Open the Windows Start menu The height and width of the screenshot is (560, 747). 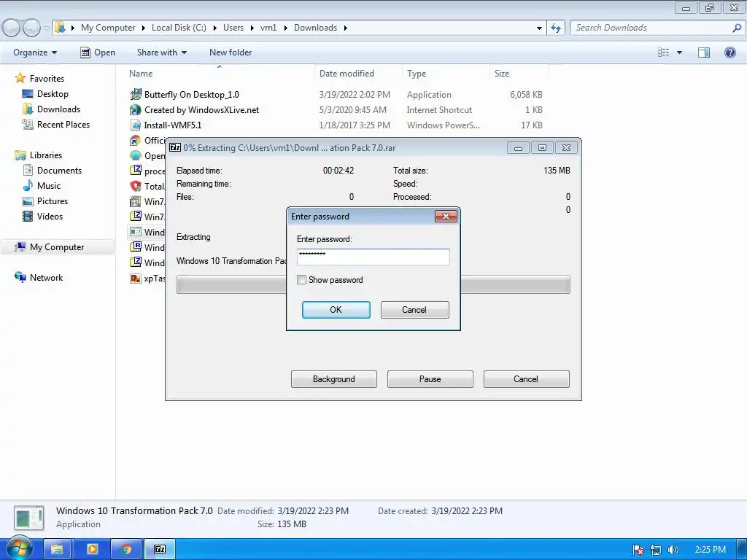(20, 549)
